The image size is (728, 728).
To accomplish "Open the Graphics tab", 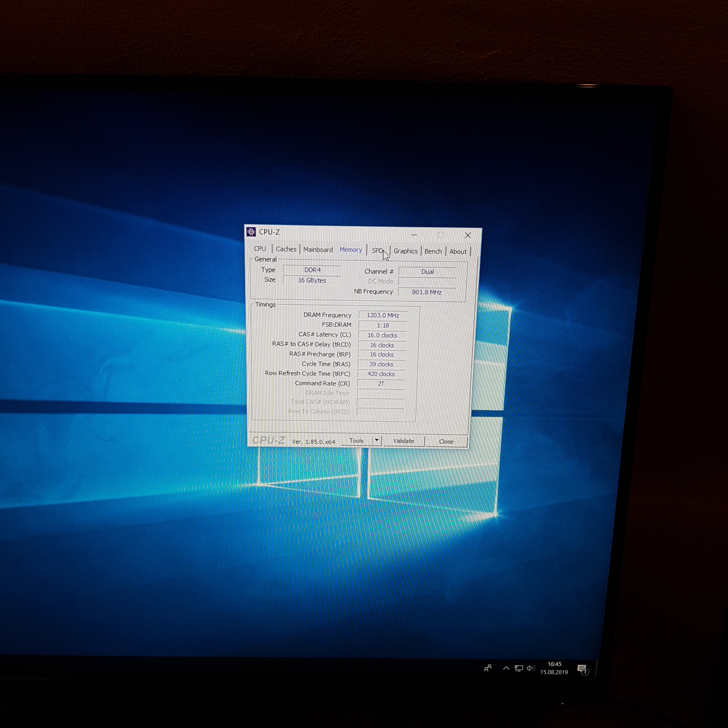I will tap(405, 251).
